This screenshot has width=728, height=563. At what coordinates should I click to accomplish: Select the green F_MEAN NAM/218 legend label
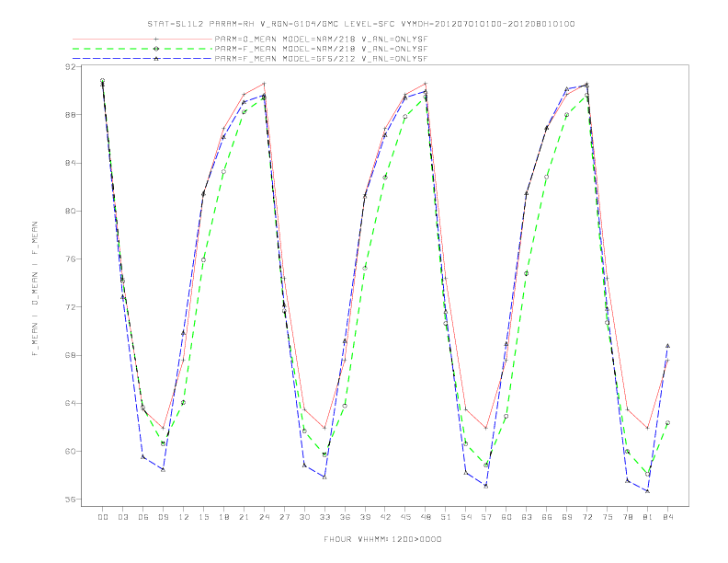point(322,49)
